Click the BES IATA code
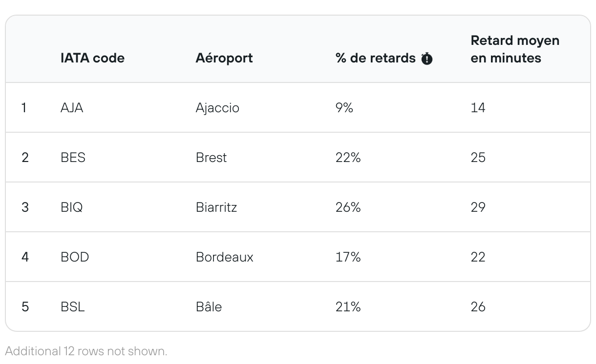This screenshot has height=364, width=596. [73, 158]
